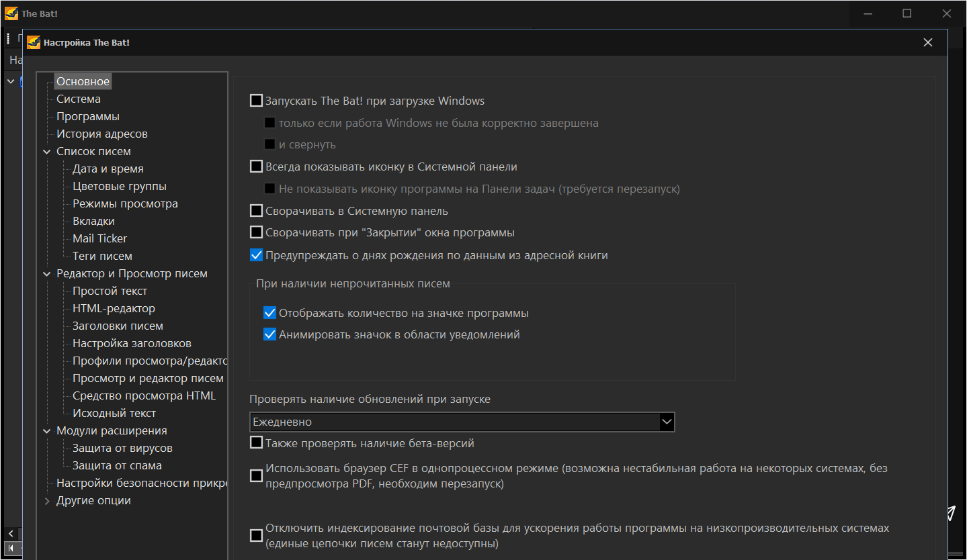The height and width of the screenshot is (560, 967).
Task: Select HTML-редактор in the tree
Action: pos(114,308)
